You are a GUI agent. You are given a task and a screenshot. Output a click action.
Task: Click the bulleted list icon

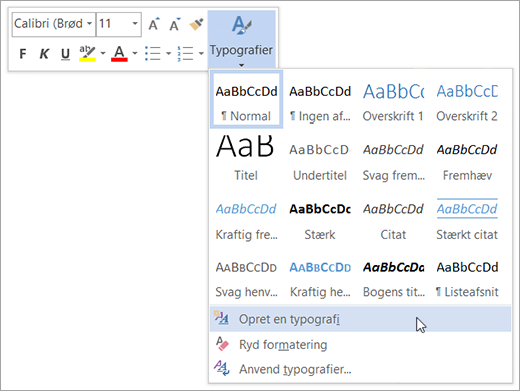click(153, 53)
